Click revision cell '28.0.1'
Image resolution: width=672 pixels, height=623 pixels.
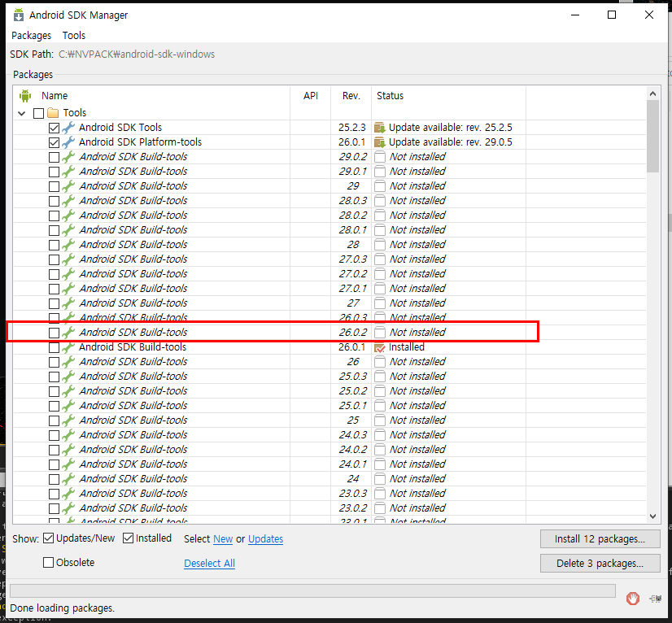(353, 230)
